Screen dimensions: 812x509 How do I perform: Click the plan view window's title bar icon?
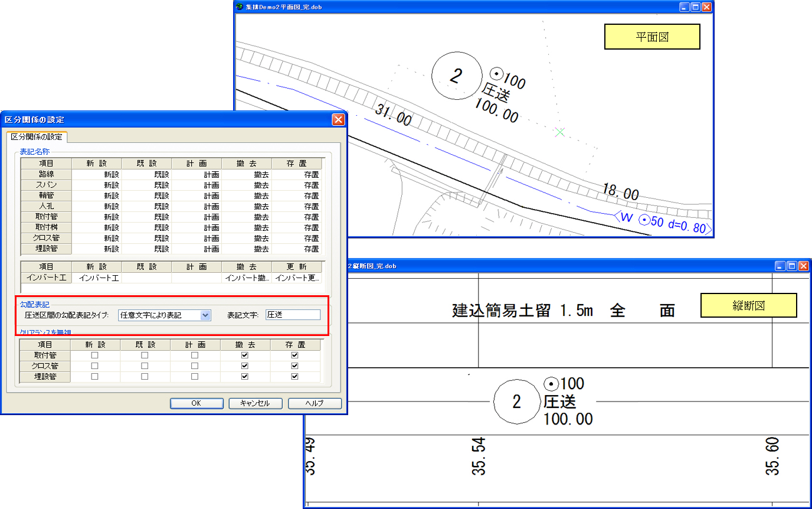tap(240, 7)
